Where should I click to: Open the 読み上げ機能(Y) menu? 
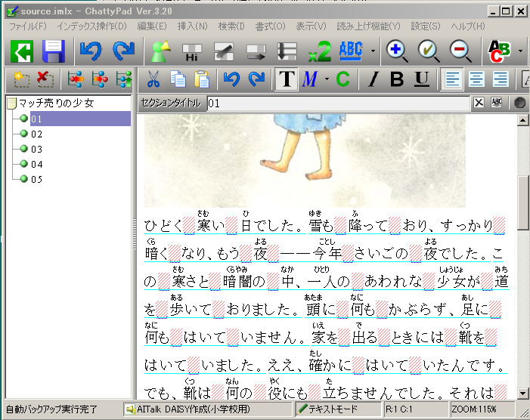(368, 26)
